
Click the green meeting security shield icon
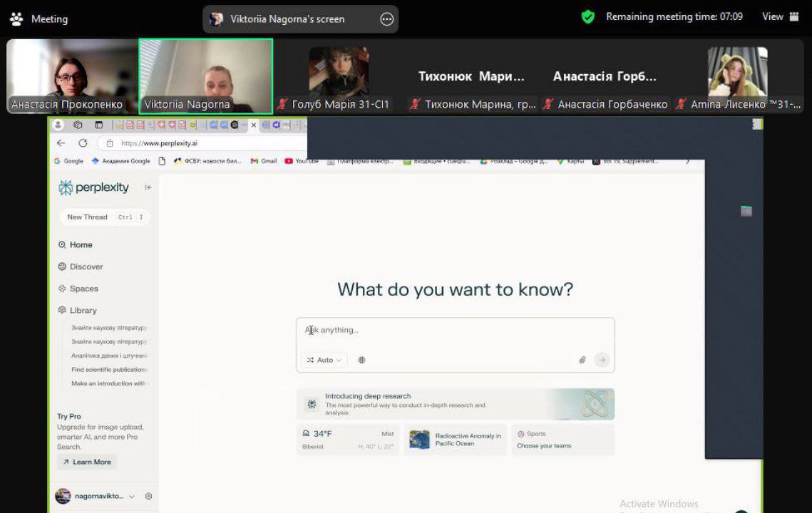point(588,16)
